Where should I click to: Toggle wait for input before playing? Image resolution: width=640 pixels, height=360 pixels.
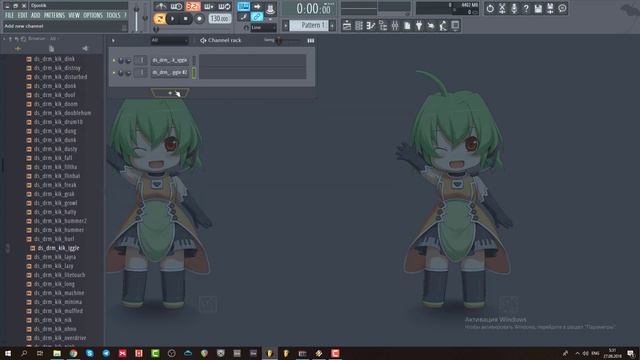click(x=176, y=7)
